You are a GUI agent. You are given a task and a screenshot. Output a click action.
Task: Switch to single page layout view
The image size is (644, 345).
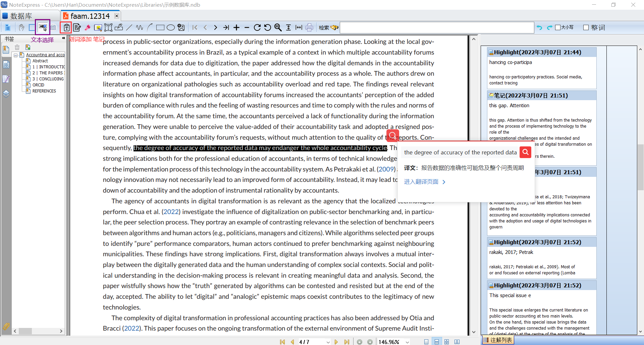point(426,342)
